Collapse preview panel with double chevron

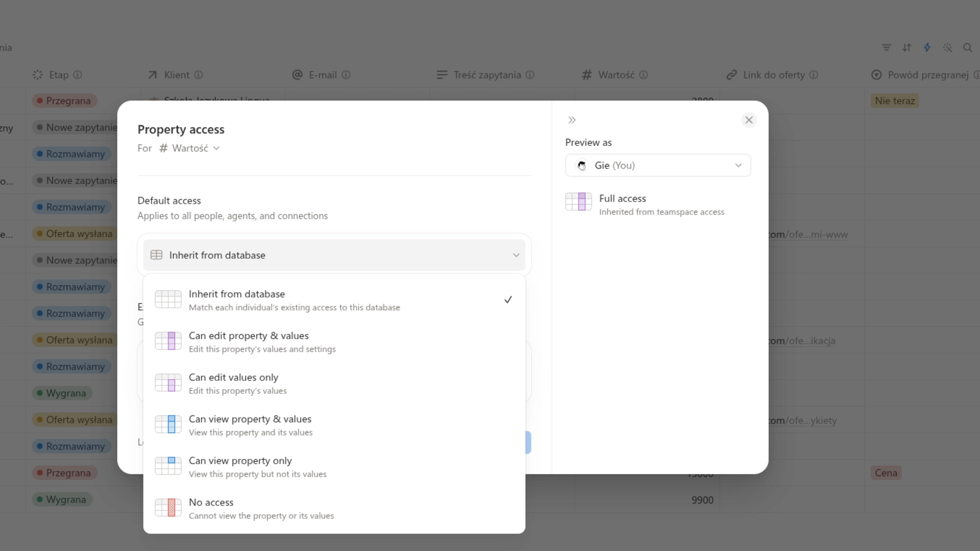(x=572, y=120)
